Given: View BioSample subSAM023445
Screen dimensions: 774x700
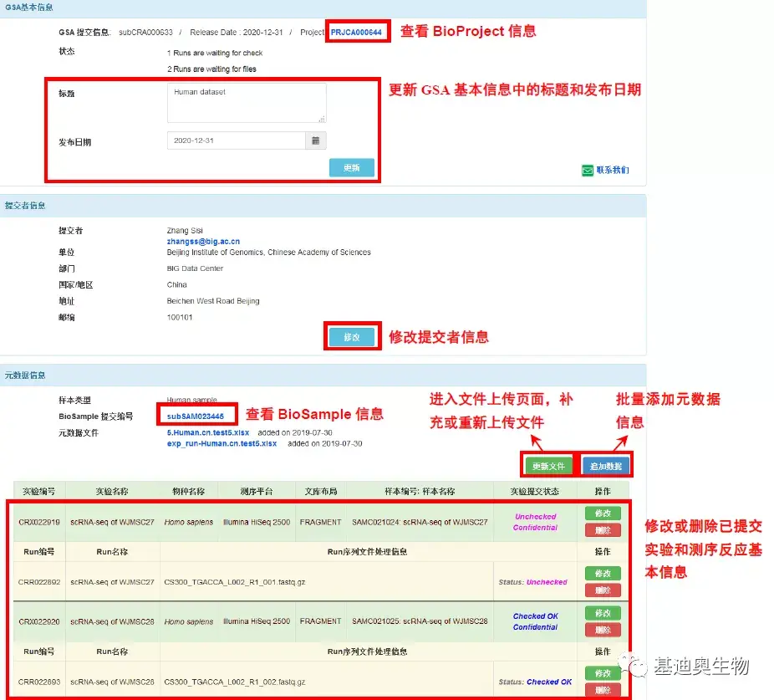Looking at the screenshot, I should coord(197,416).
